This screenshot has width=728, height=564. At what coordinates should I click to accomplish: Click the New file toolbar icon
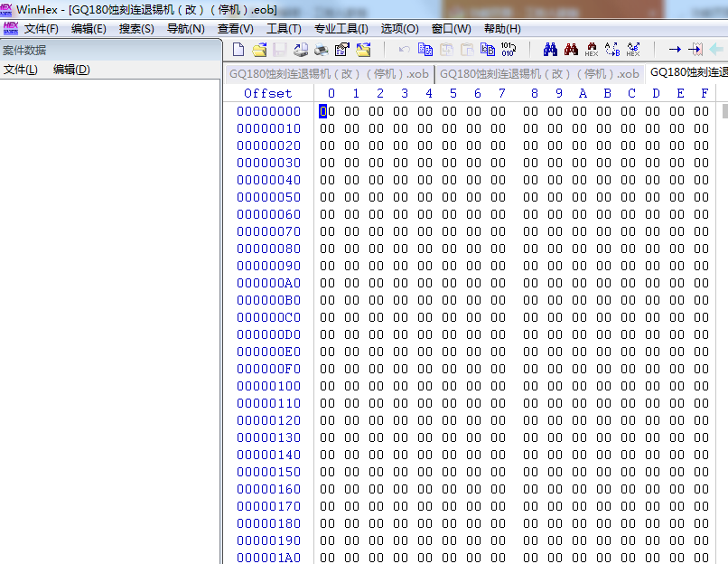[x=238, y=50]
